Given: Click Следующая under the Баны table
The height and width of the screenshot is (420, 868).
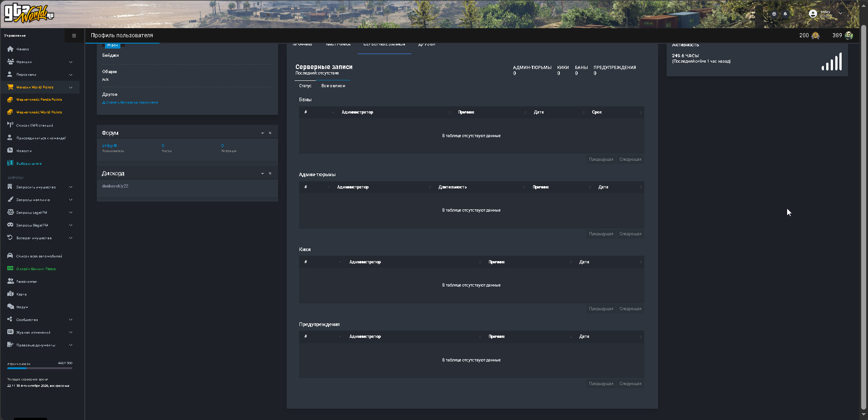Looking at the screenshot, I should click(x=630, y=159).
